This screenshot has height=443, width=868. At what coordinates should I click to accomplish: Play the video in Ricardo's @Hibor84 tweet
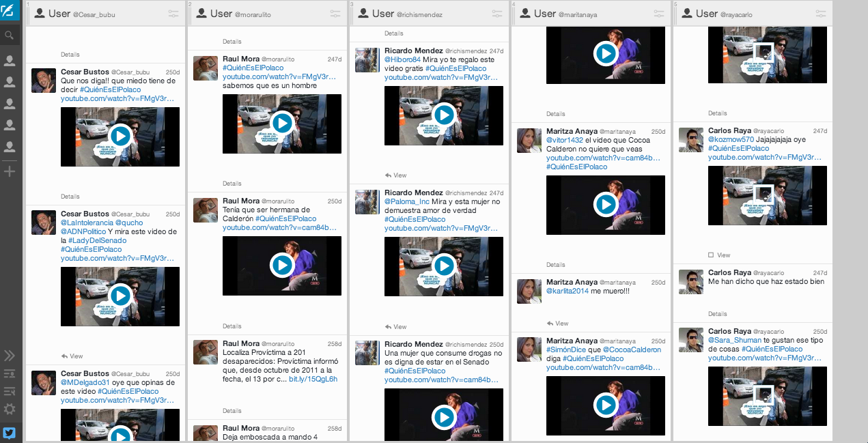[444, 115]
